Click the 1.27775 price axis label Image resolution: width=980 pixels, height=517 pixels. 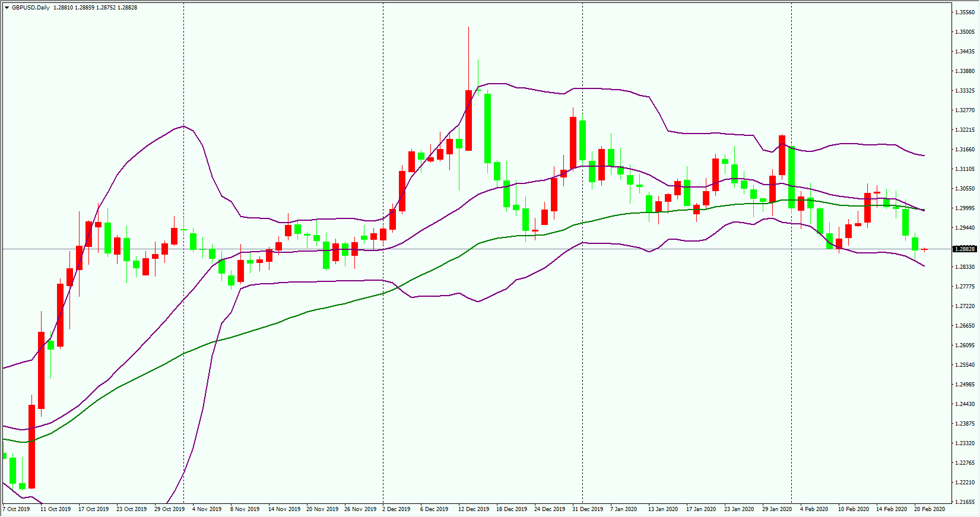pyautogui.click(x=965, y=286)
